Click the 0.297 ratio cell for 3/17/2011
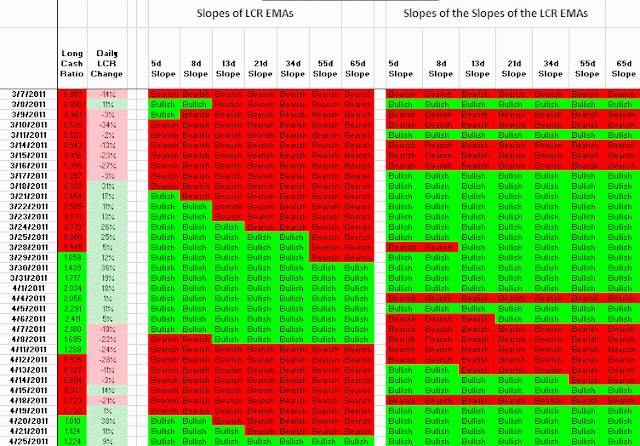The width and height of the screenshot is (640, 446). [x=72, y=176]
